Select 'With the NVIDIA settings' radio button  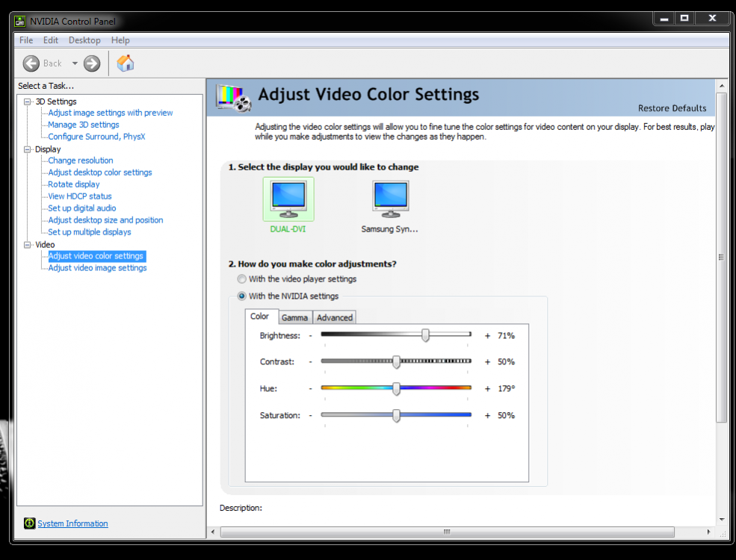click(241, 296)
